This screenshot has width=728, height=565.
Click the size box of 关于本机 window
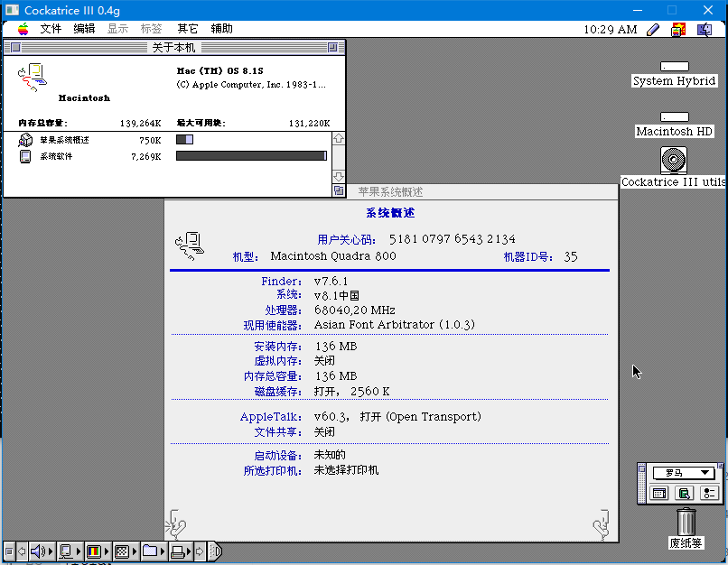pos(339,190)
